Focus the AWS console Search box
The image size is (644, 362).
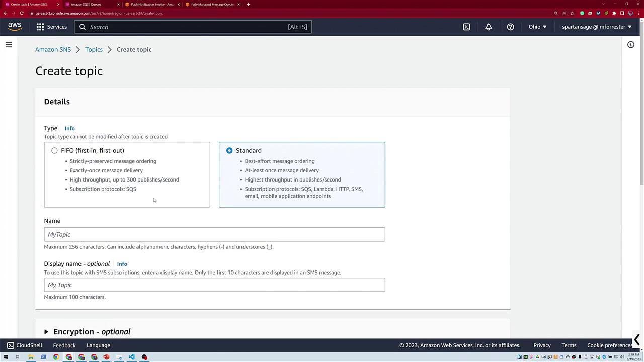(193, 27)
